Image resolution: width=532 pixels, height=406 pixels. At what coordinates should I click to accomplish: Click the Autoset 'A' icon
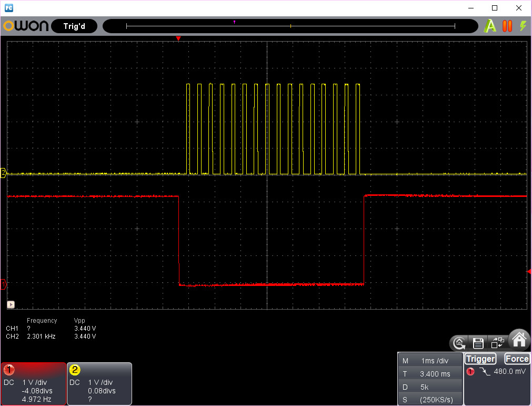point(490,26)
